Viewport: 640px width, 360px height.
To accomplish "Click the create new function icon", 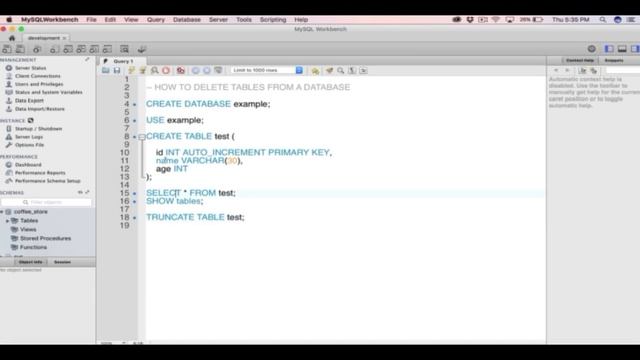I will point(107,49).
